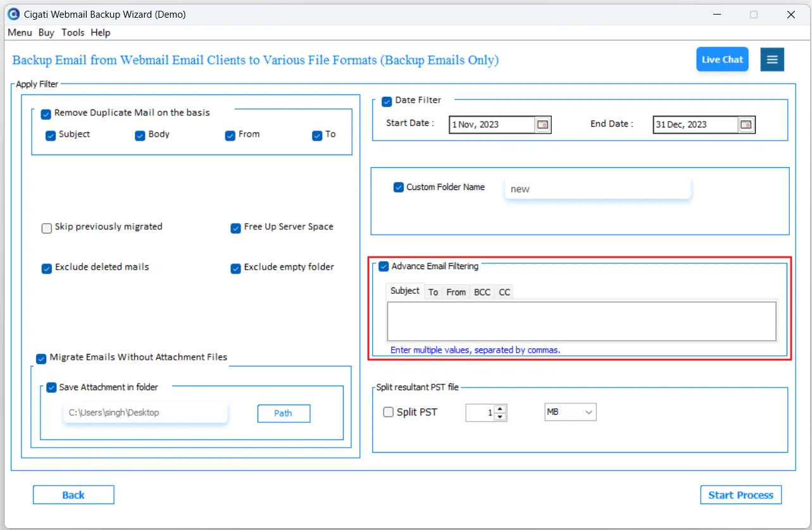This screenshot has width=812, height=530.
Task: Open the Buy menu
Action: (x=46, y=32)
